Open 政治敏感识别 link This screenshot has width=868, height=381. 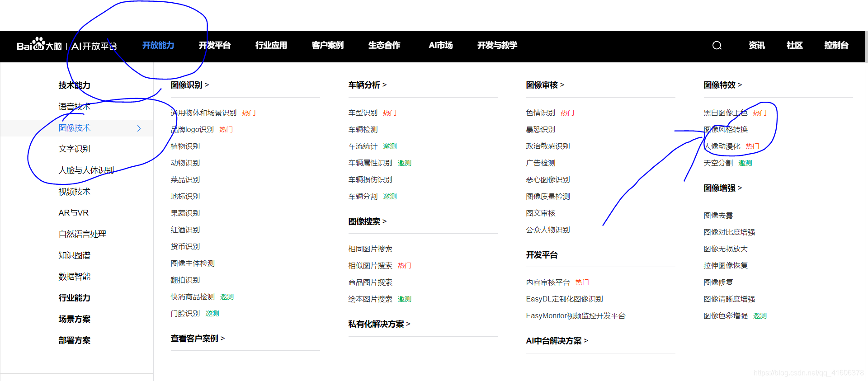click(x=548, y=146)
